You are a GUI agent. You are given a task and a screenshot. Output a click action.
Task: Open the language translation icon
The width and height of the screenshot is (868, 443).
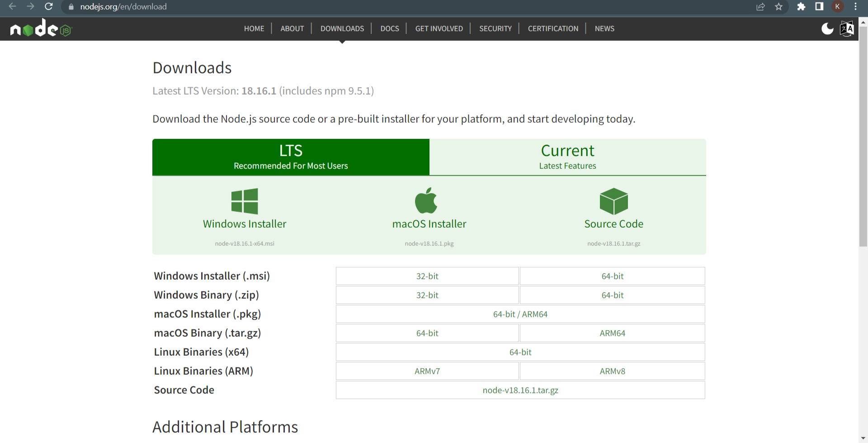(x=847, y=29)
